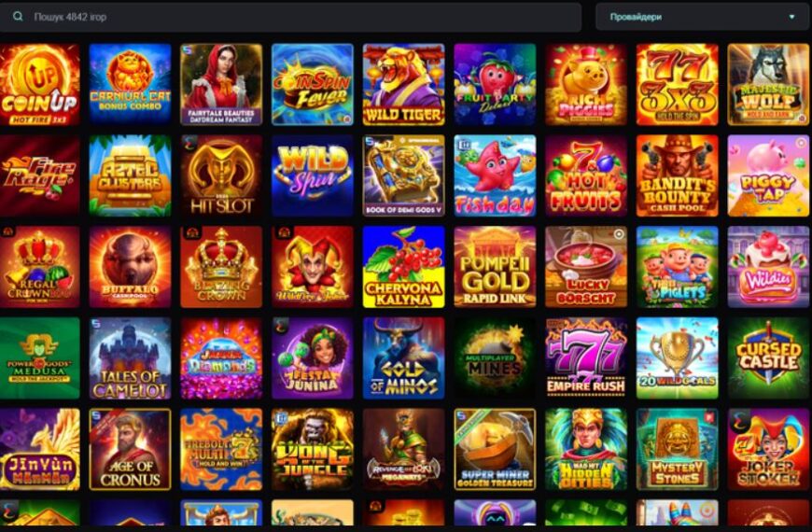Image resolution: width=812 pixels, height=532 pixels.
Task: Expand the providers list via arrow
Action: (x=791, y=17)
